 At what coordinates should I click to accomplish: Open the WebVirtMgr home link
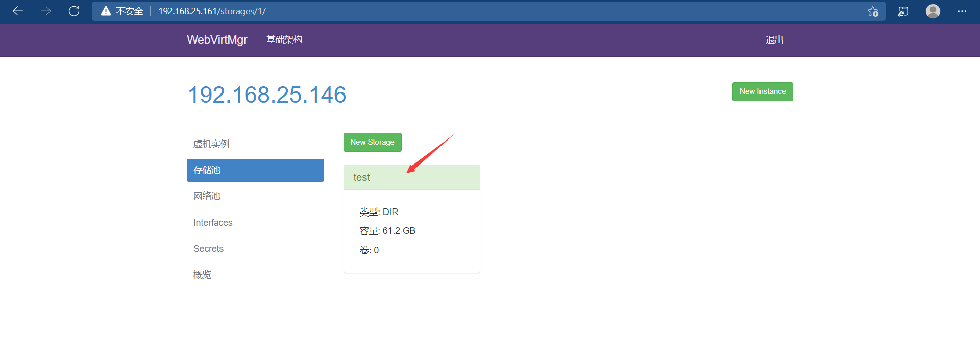(217, 40)
